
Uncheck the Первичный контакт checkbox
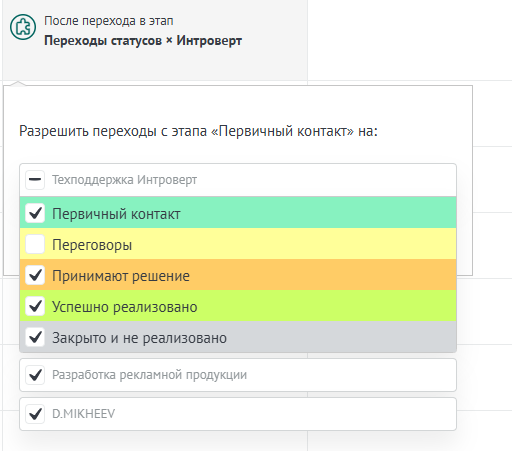[x=35, y=213]
